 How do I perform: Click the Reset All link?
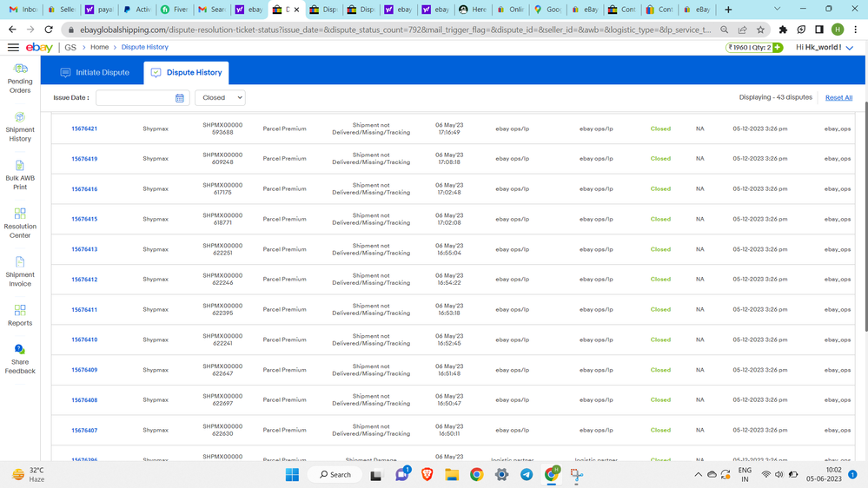[x=838, y=98]
